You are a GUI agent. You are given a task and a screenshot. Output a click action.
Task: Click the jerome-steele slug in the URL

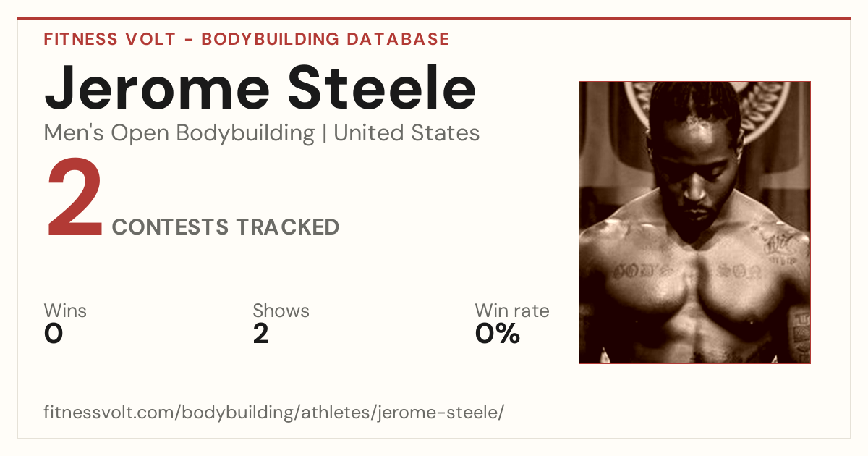(437, 413)
